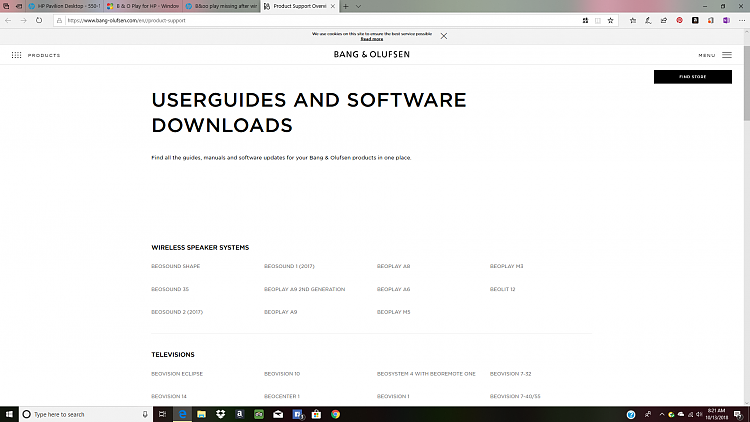
Task: Open Dropbox from the taskbar
Action: [x=221, y=414]
